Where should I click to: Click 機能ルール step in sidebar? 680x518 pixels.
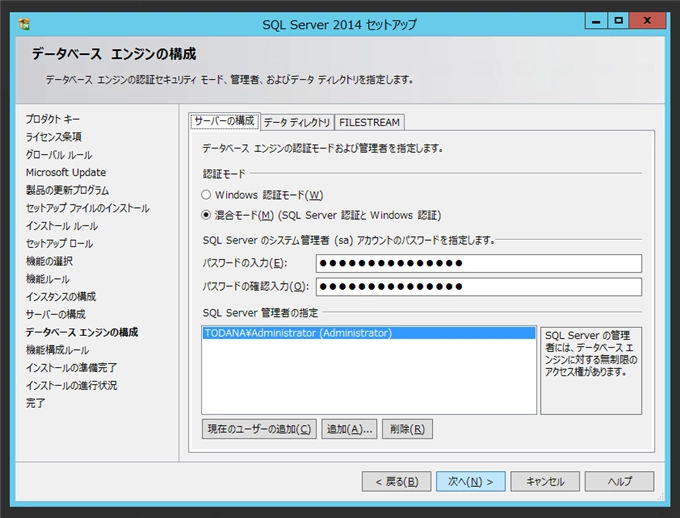coord(47,279)
